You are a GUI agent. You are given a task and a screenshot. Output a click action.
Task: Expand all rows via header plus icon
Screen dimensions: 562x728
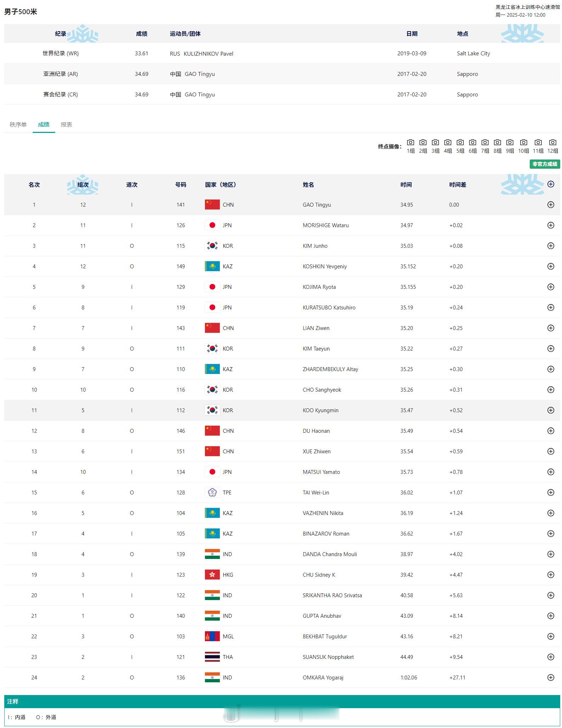[551, 184]
